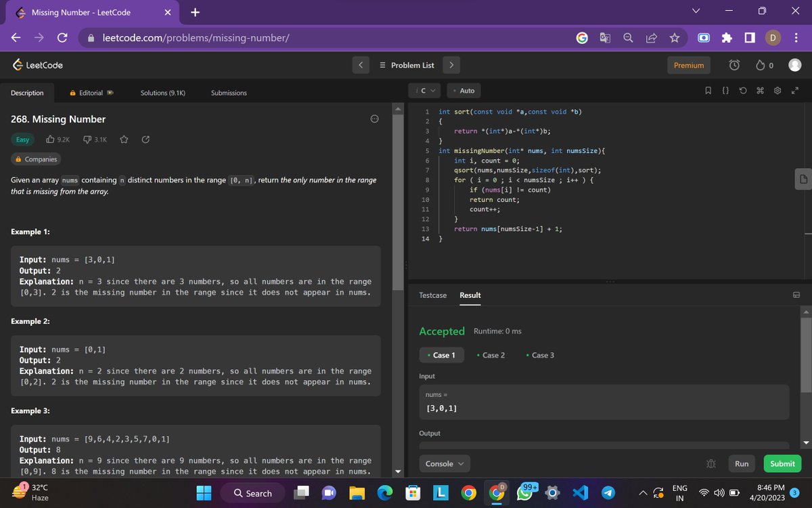Click line 13 in the code editor

pos(507,229)
